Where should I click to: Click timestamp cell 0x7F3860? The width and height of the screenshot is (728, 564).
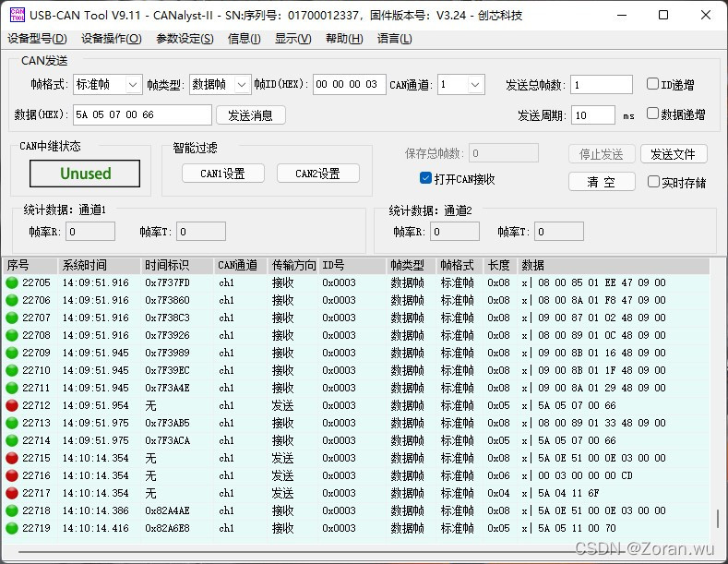[167, 300]
